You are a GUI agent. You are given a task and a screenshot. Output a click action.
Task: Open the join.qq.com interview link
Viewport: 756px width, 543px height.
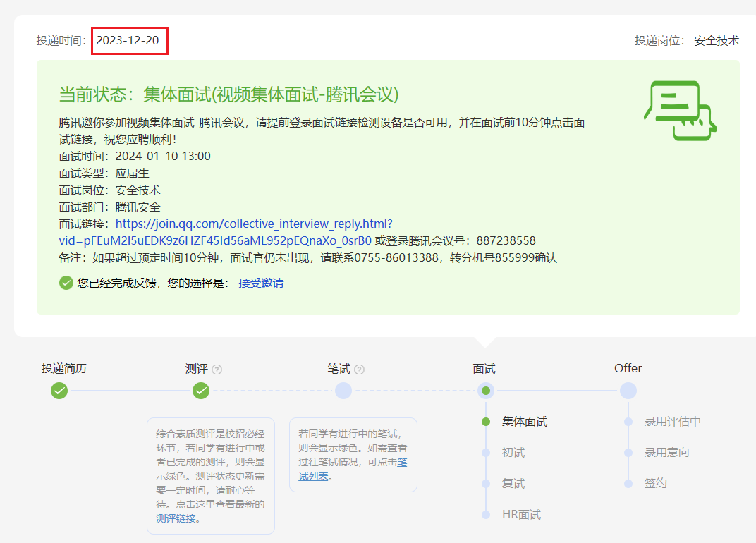226,232
